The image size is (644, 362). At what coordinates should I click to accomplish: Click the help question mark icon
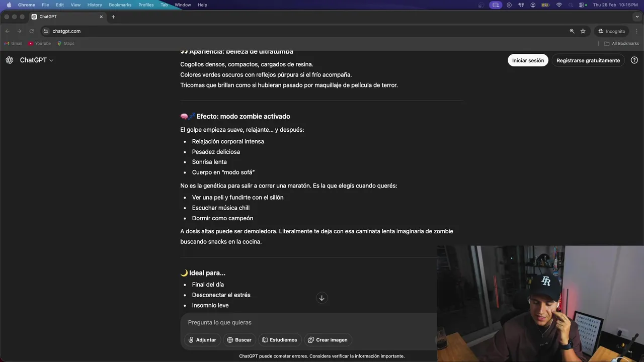click(x=634, y=60)
